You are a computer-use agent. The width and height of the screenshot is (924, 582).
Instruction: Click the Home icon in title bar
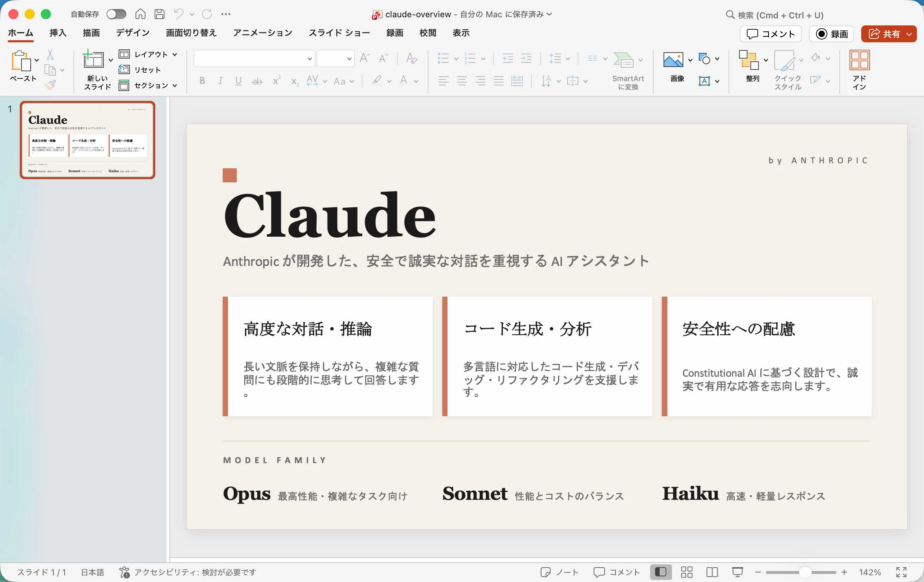(x=140, y=14)
